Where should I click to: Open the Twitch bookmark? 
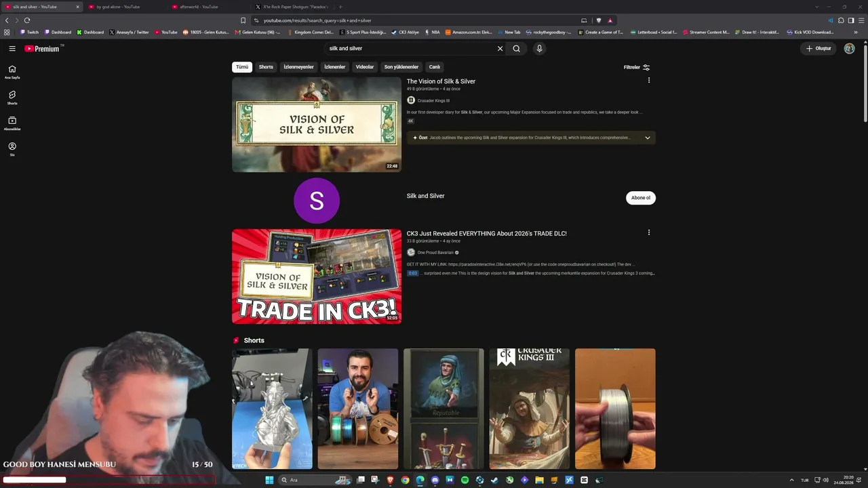[29, 32]
